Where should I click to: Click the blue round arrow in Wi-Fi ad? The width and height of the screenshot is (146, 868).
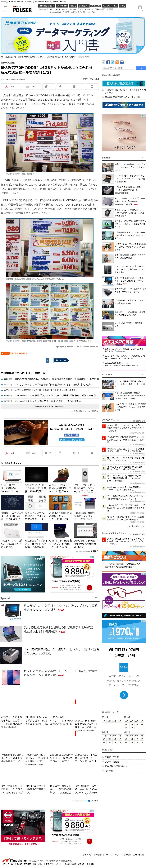click(x=124, y=695)
